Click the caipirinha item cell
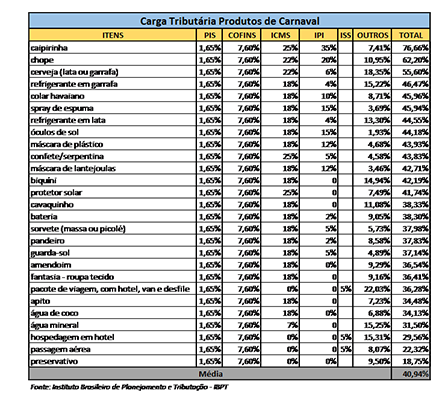Viewport: 448px width, 393px height. click(x=113, y=48)
